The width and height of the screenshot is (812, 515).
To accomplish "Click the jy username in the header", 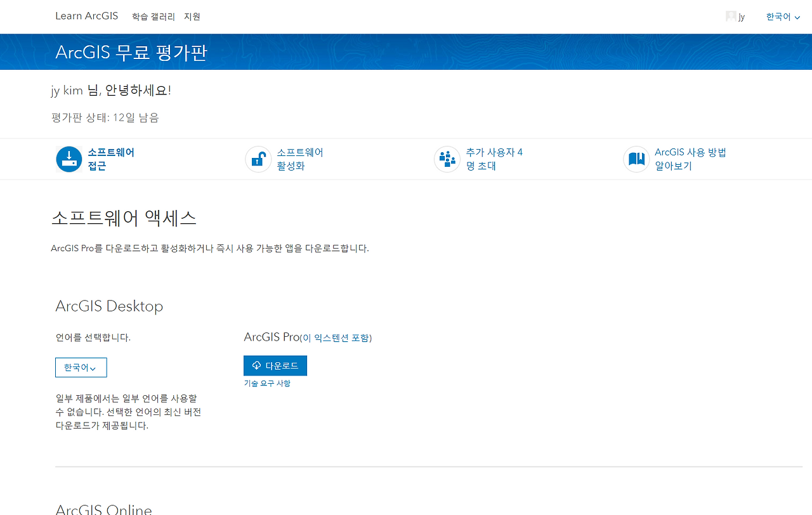I will (742, 17).
